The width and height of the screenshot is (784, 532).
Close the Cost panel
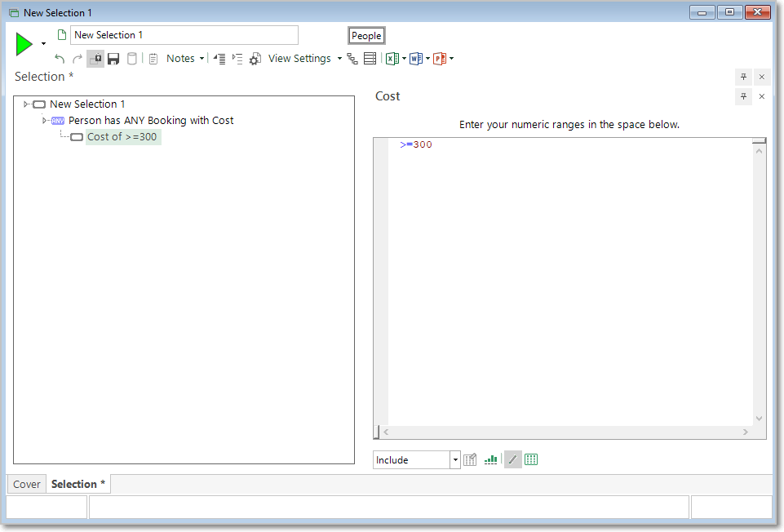point(761,96)
